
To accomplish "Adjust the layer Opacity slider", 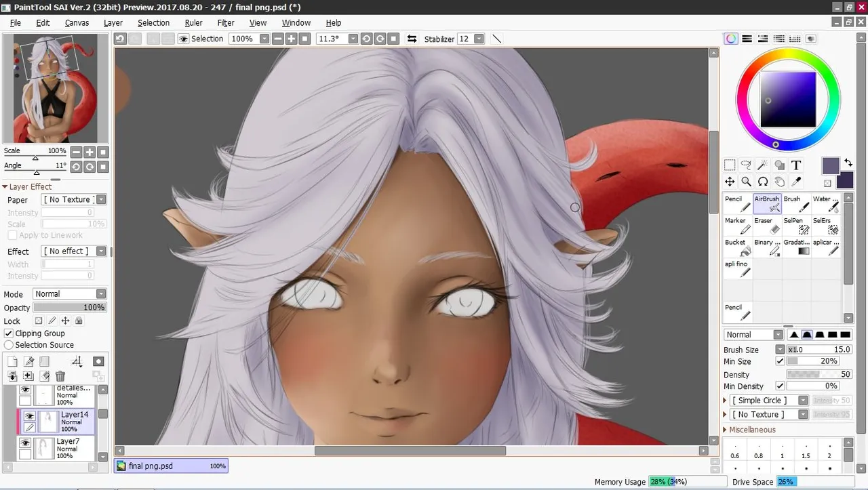I will point(70,308).
